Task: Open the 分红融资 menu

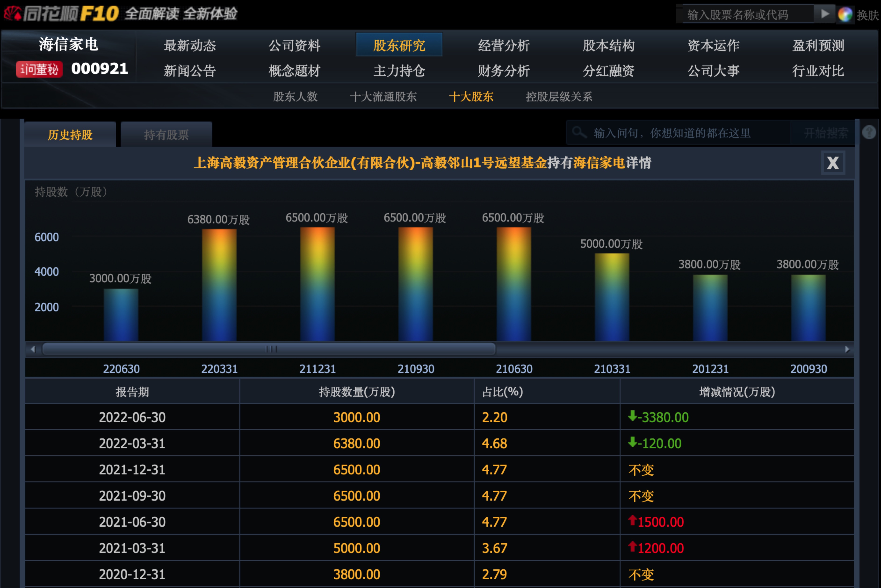Action: click(x=608, y=71)
